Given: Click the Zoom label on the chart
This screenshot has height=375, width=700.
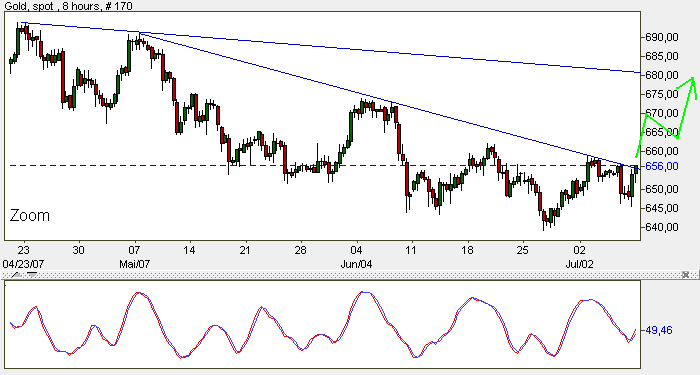Looking at the screenshot, I should coord(29,216).
